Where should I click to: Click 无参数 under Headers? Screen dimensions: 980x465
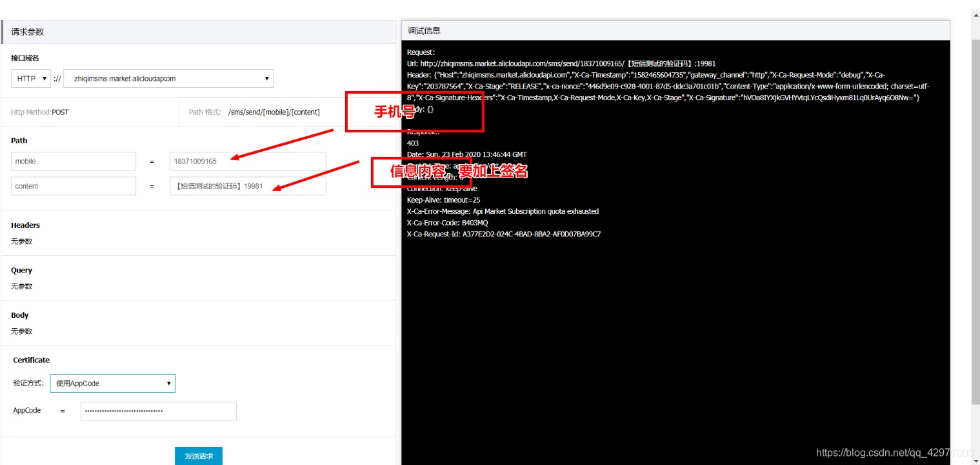pyautogui.click(x=21, y=242)
